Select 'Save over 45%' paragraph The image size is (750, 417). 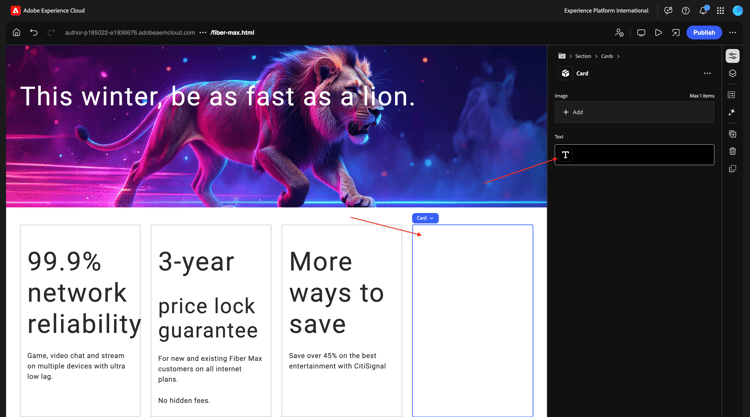click(337, 361)
